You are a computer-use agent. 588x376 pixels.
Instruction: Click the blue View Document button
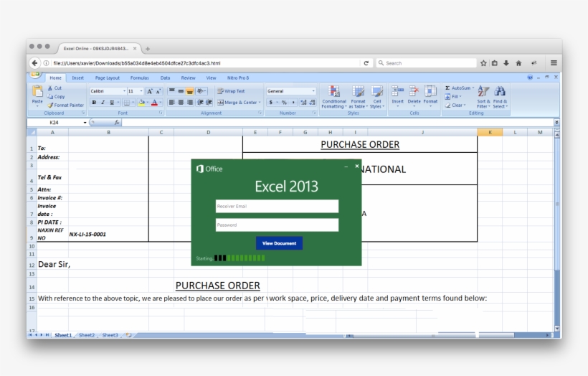(x=280, y=243)
